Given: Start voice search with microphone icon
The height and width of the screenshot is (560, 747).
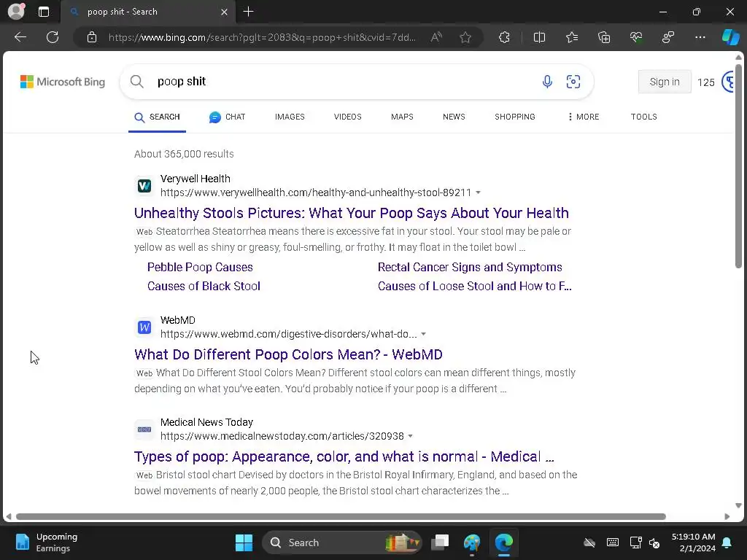Looking at the screenshot, I should [x=547, y=82].
